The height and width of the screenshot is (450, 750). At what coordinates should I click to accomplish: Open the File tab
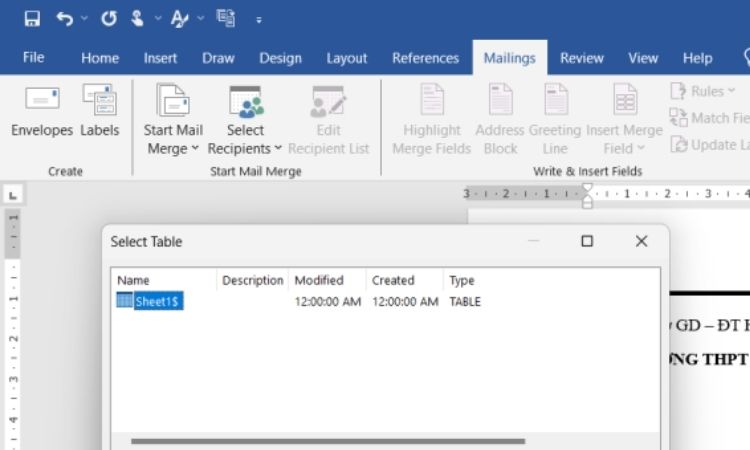click(33, 57)
